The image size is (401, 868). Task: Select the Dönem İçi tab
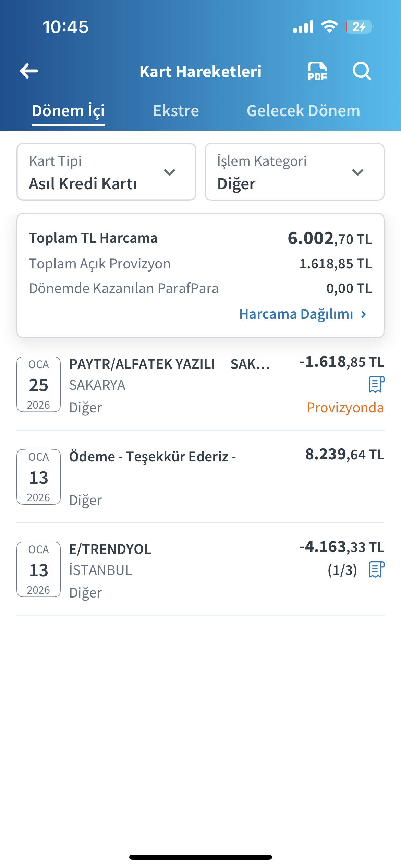click(68, 111)
